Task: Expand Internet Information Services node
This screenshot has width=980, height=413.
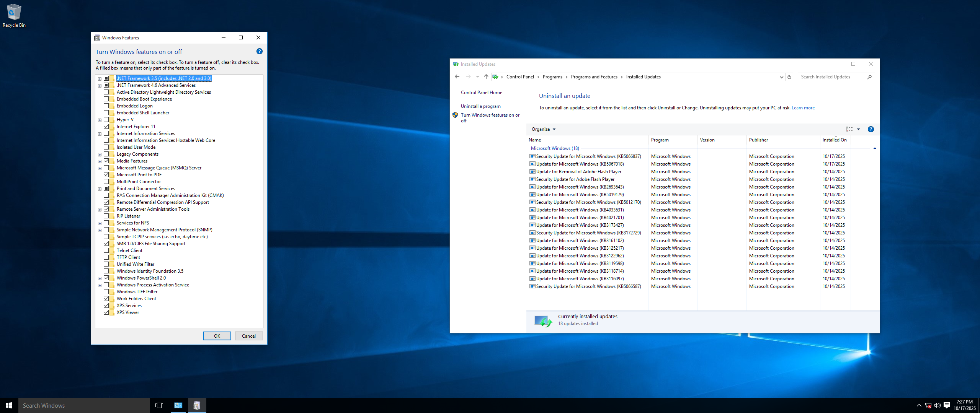Action: point(100,134)
